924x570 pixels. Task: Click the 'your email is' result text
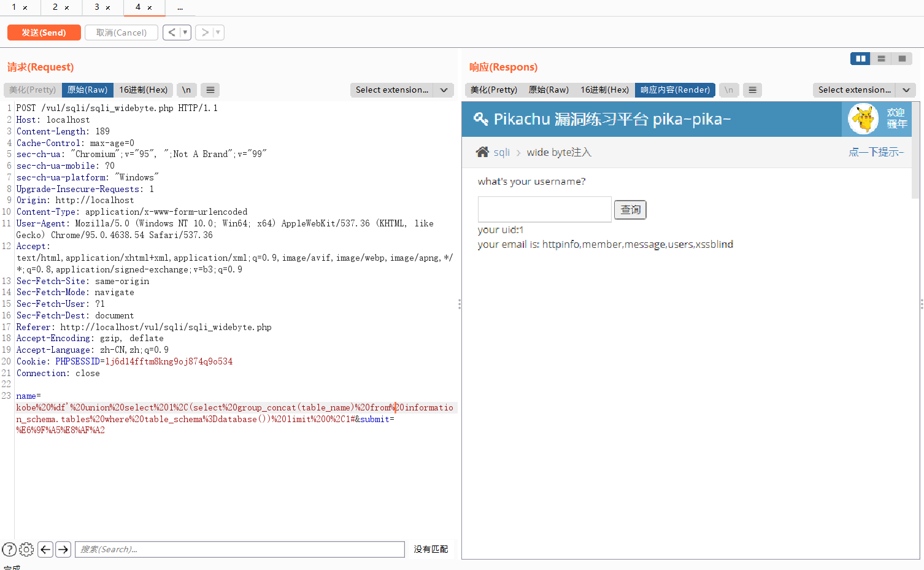click(606, 244)
